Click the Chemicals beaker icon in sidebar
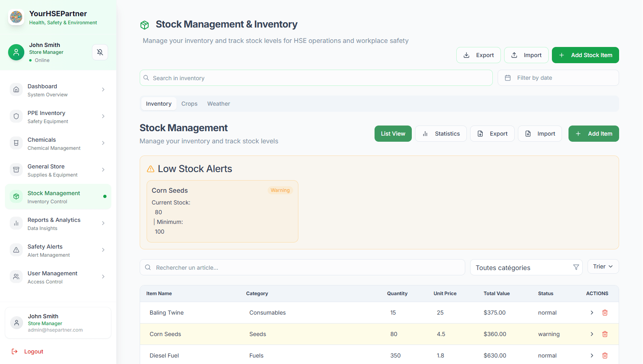Screen dimensions: 643x364 tap(16, 143)
